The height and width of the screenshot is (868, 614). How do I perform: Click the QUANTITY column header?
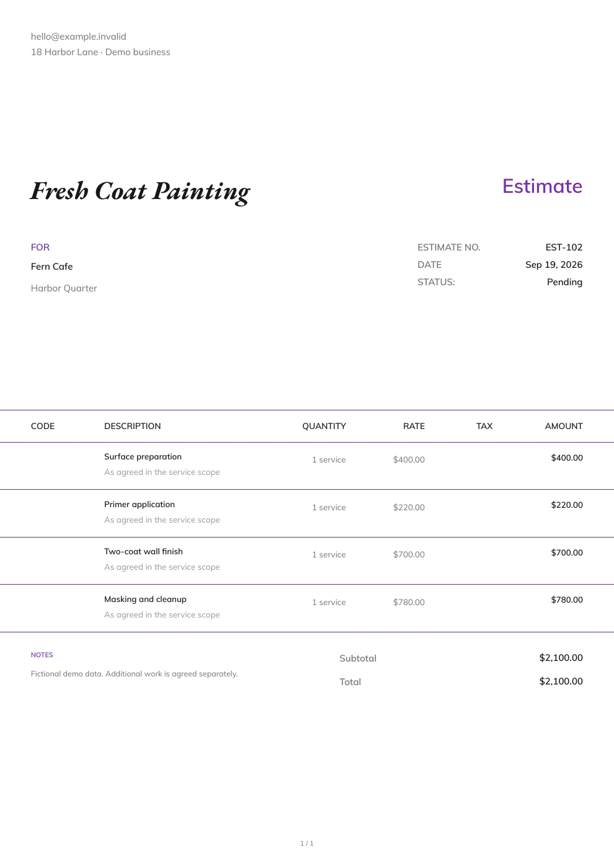pyautogui.click(x=324, y=426)
